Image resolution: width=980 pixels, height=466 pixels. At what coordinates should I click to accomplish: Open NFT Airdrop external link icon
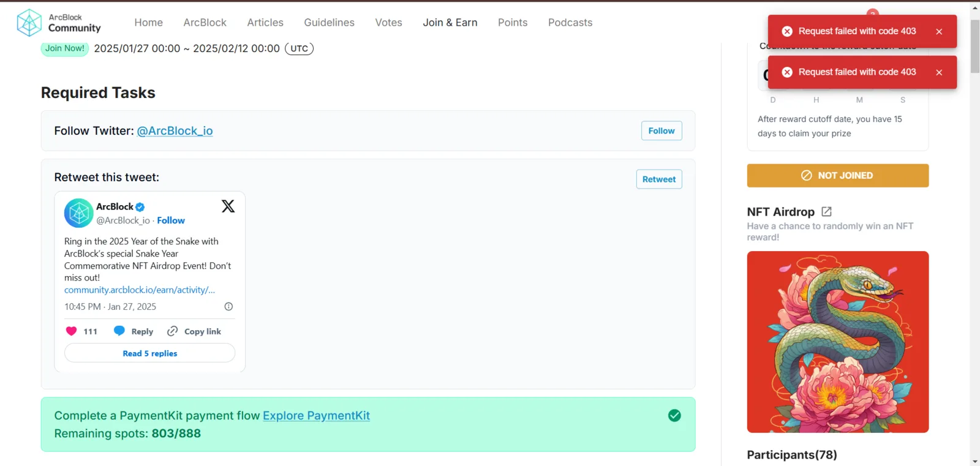(x=826, y=211)
